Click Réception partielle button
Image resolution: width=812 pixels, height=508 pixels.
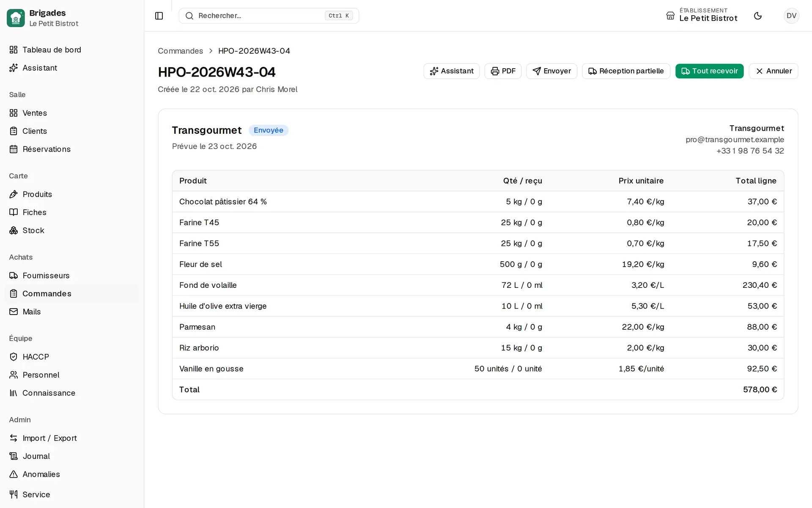626,71
